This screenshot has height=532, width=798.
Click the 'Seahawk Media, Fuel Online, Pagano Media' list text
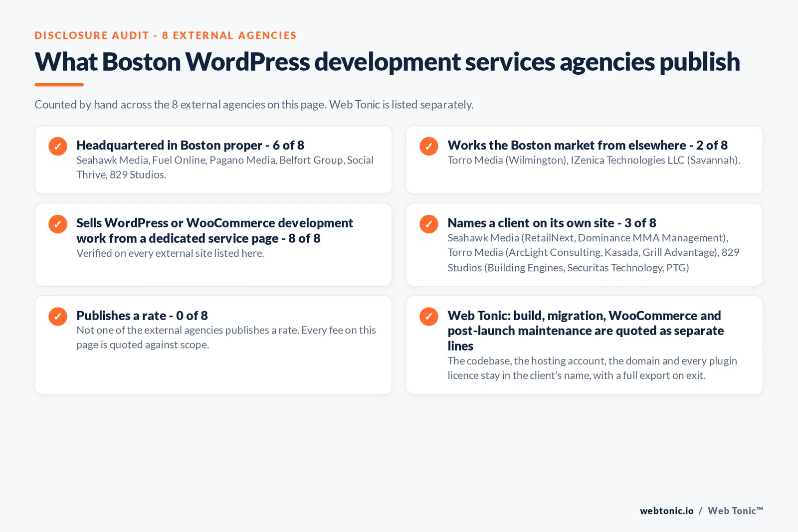225,167
